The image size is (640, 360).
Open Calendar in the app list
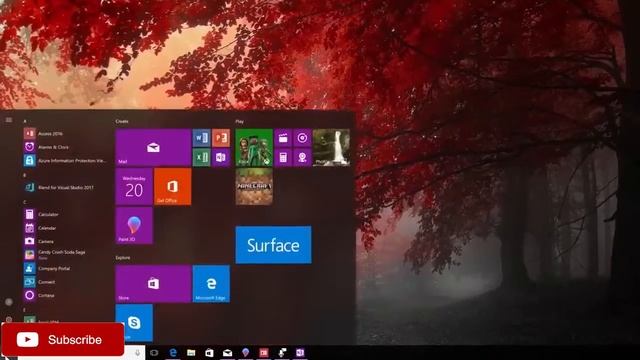[x=65, y=228]
